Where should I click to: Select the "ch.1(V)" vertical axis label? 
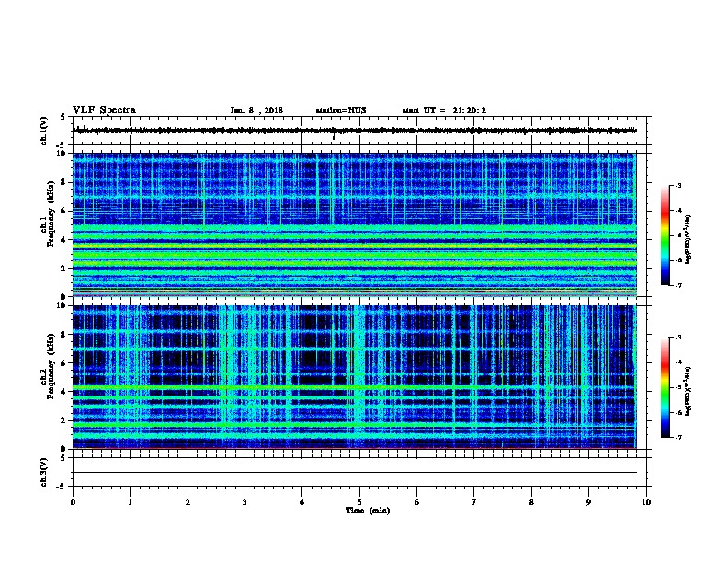click(x=44, y=131)
